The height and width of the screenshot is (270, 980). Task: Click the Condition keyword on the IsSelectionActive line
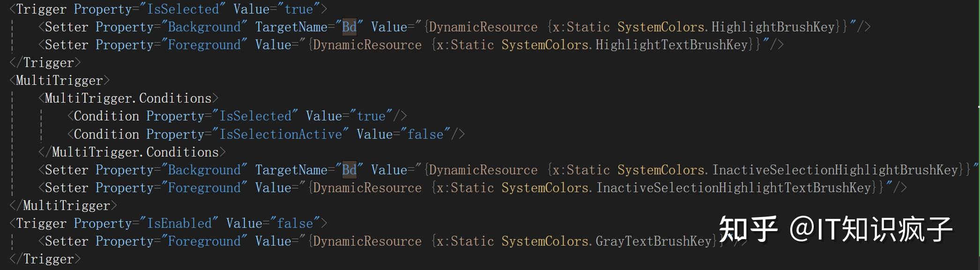tap(106, 135)
